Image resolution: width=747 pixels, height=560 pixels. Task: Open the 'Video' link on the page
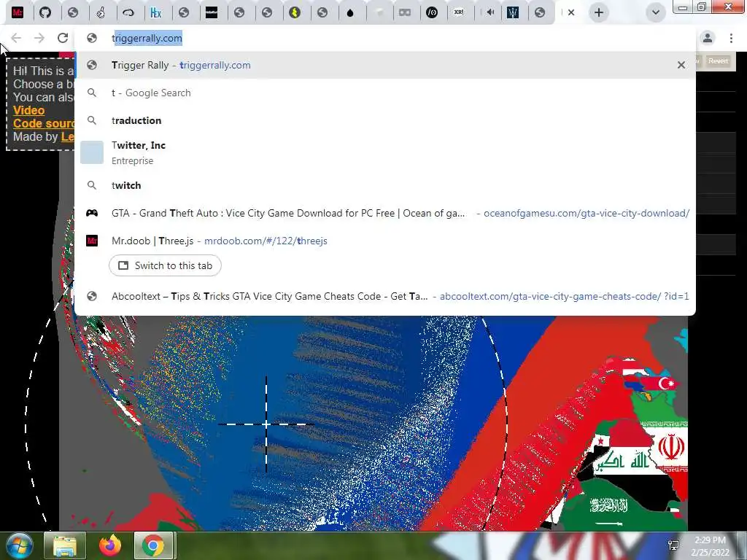[x=28, y=111]
